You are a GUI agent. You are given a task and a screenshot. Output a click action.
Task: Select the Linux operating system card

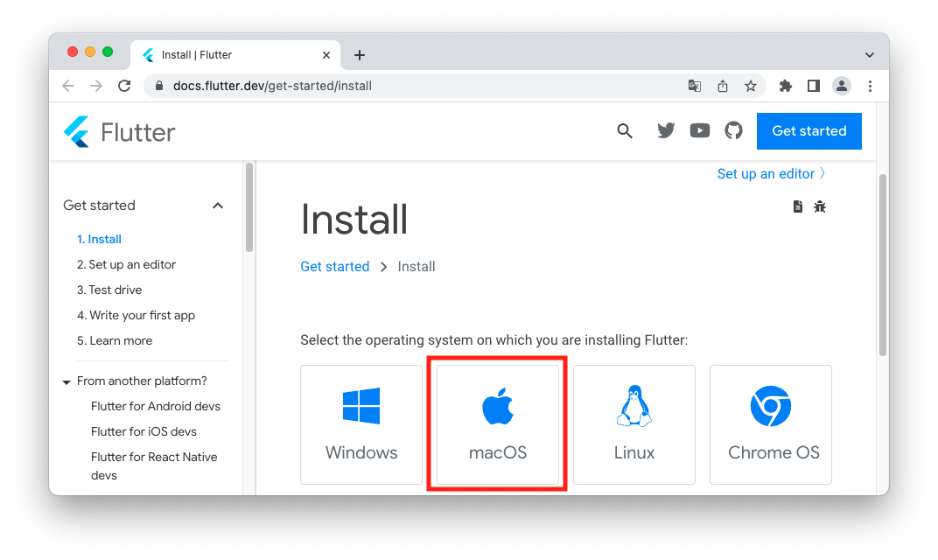click(x=634, y=424)
